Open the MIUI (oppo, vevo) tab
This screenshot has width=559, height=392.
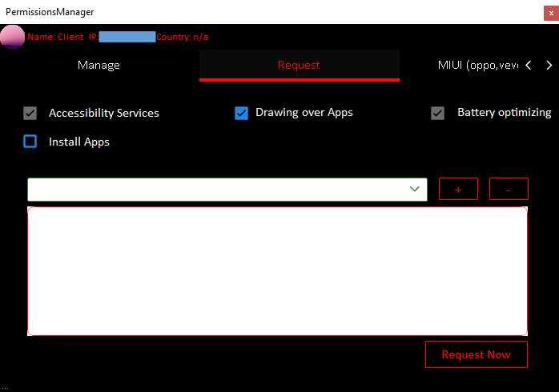pos(477,65)
